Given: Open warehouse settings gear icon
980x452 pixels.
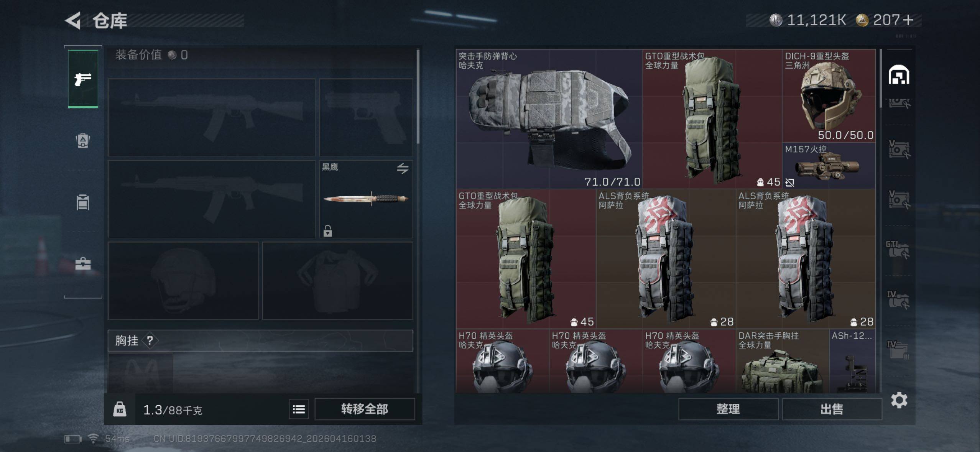Looking at the screenshot, I should pyautogui.click(x=899, y=400).
